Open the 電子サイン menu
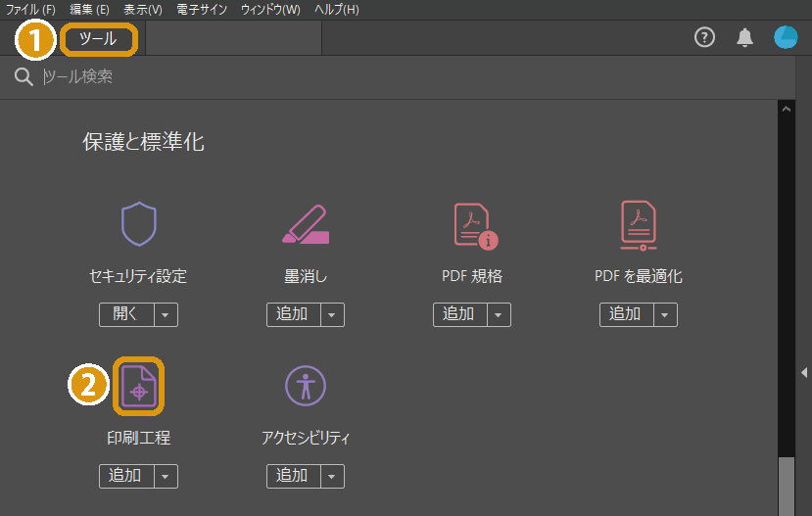Screen dimensions: 812x516 coord(202,10)
